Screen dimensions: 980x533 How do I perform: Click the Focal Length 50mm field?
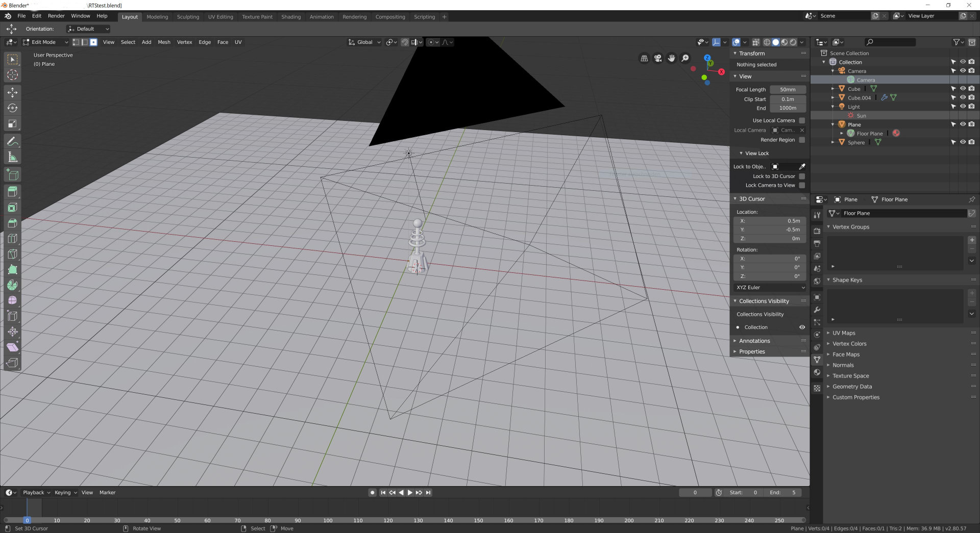788,90
